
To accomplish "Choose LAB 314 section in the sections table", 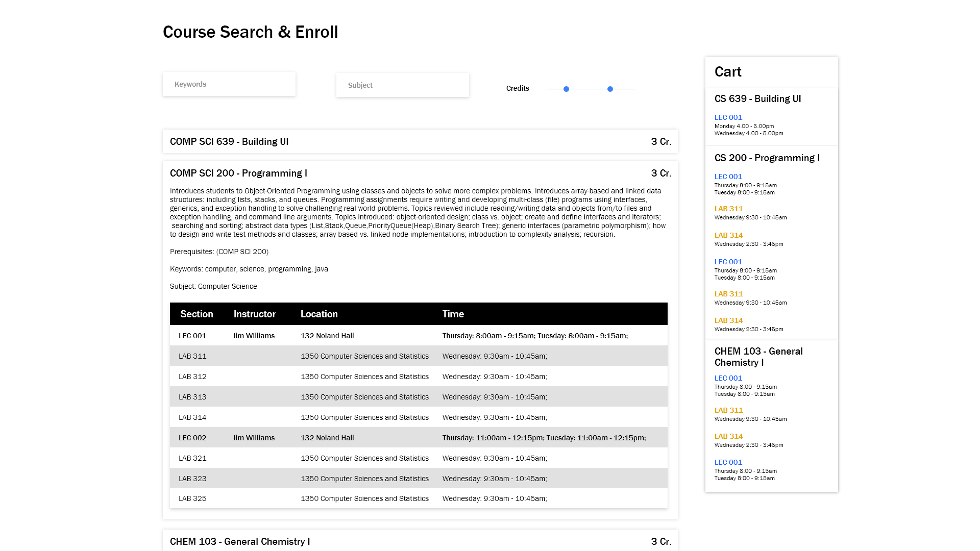I will pyautogui.click(x=419, y=417).
